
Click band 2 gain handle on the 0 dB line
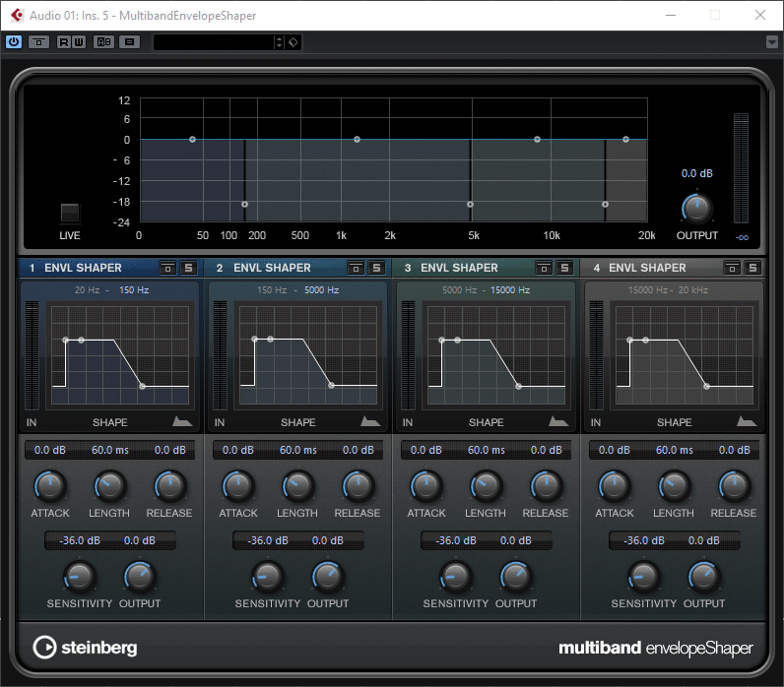pos(357,140)
